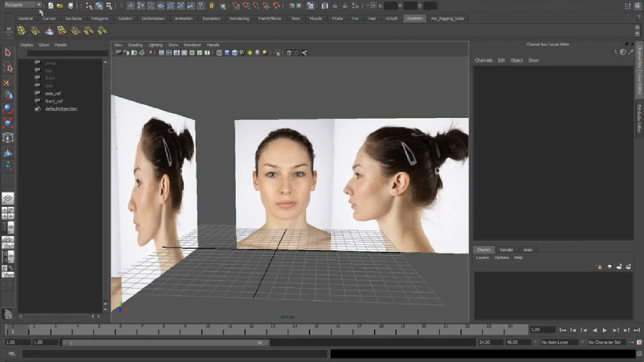Select side_ref in the Outliner
The width and height of the screenshot is (644, 362).
(x=53, y=93)
